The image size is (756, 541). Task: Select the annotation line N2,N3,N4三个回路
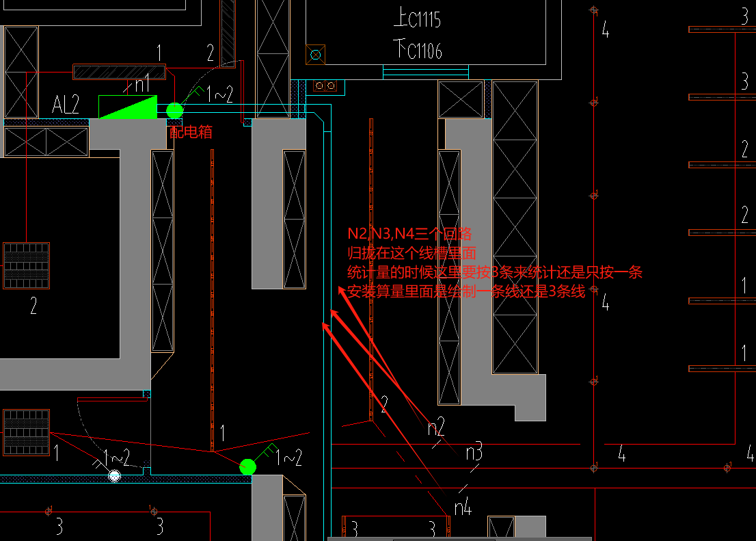tap(409, 234)
